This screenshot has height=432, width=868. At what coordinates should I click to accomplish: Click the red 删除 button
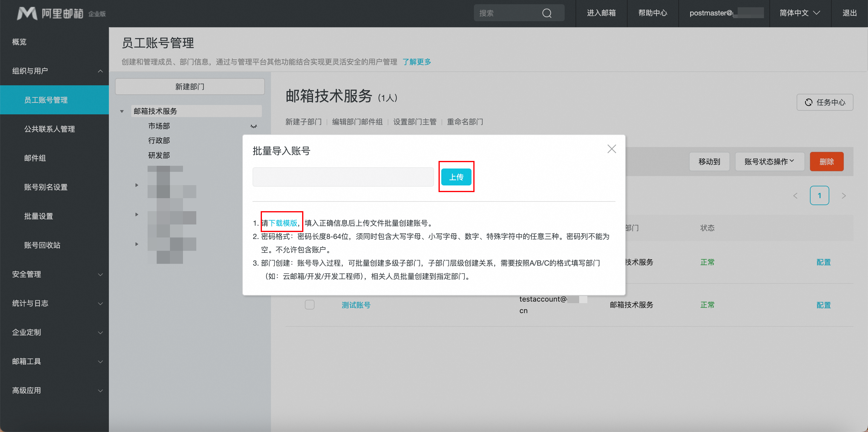point(826,162)
